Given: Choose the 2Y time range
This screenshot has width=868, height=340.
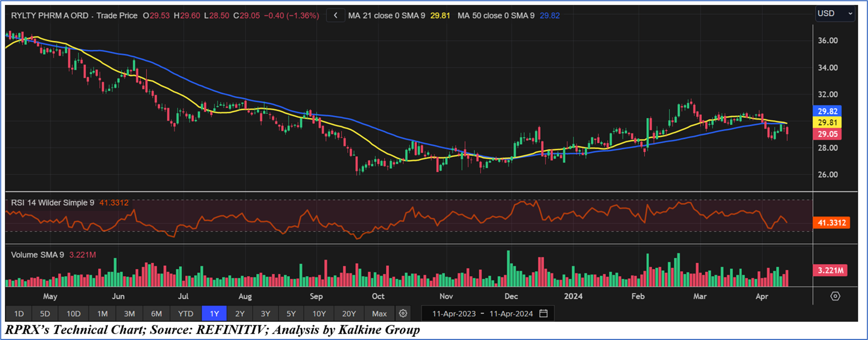Looking at the screenshot, I should tap(240, 314).
